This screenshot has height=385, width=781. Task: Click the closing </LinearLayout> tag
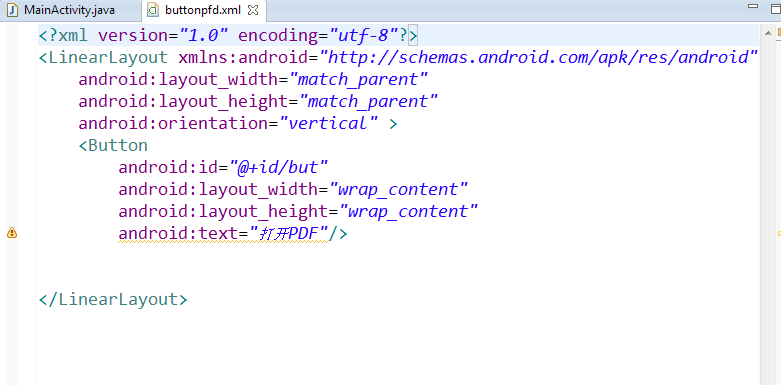tap(113, 299)
